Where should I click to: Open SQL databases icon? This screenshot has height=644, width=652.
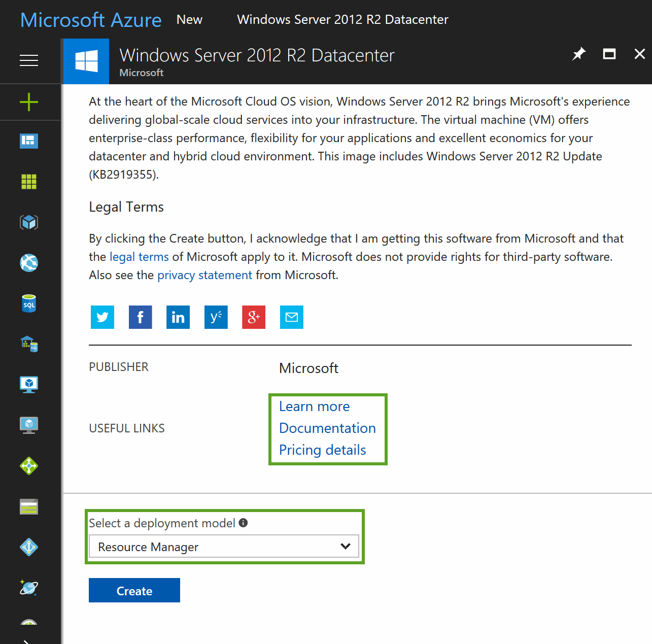click(x=29, y=303)
